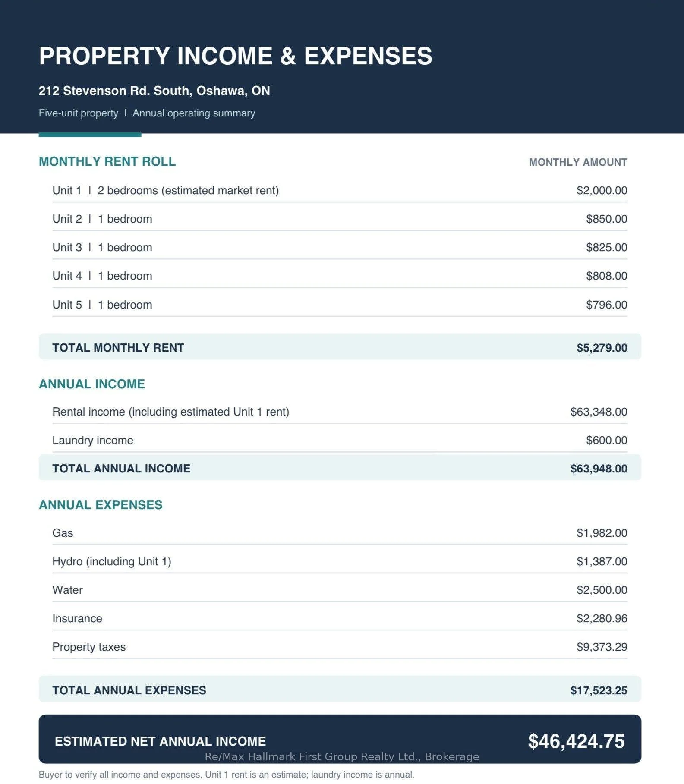Click the Hydro including Unit 1 row
Image resolution: width=684 pixels, height=784 pixels.
[x=340, y=561]
